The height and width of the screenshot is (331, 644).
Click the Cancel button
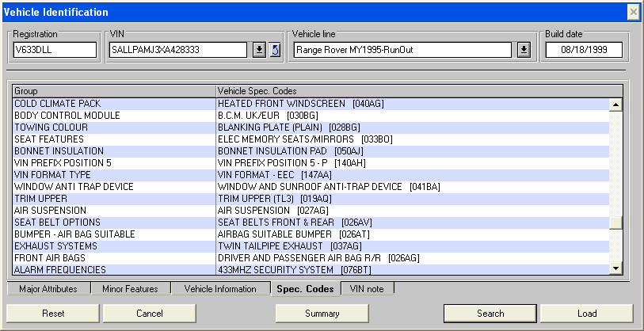150,314
